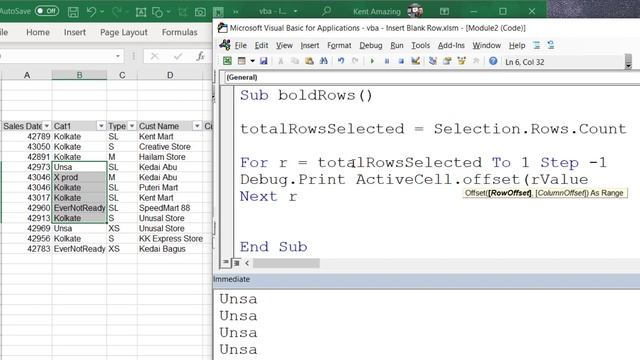This screenshot has height=360, width=640.
Task: Click the View Microsoft Excel icon in VBA toolbar
Action: coord(227,61)
